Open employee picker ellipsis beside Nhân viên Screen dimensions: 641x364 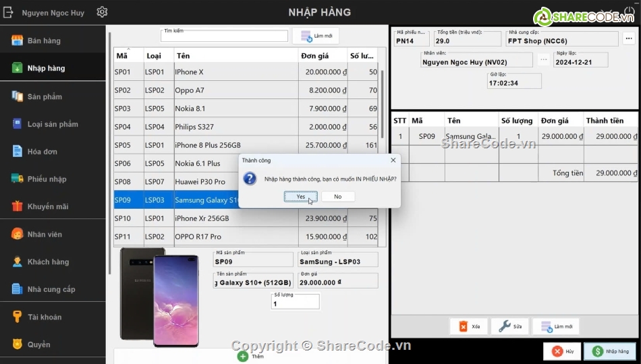[x=543, y=59]
